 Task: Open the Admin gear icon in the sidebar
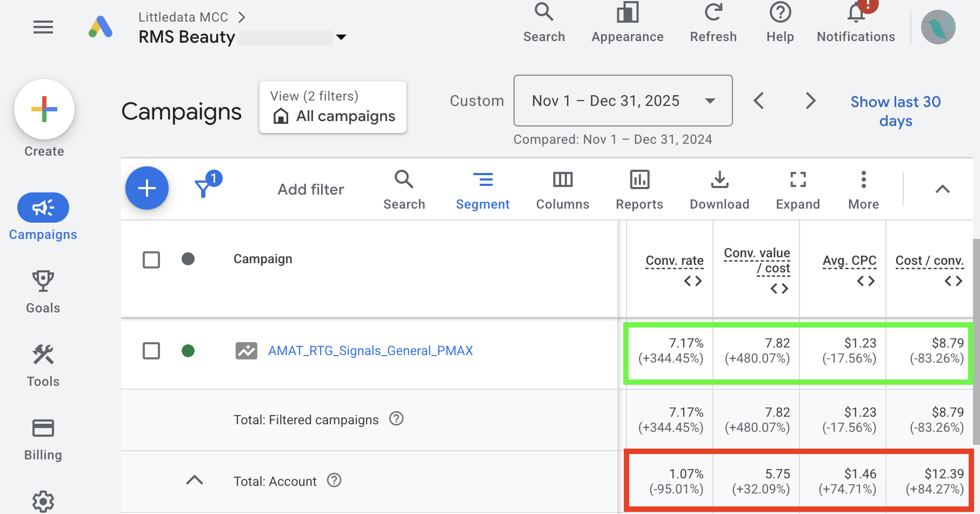[43, 502]
